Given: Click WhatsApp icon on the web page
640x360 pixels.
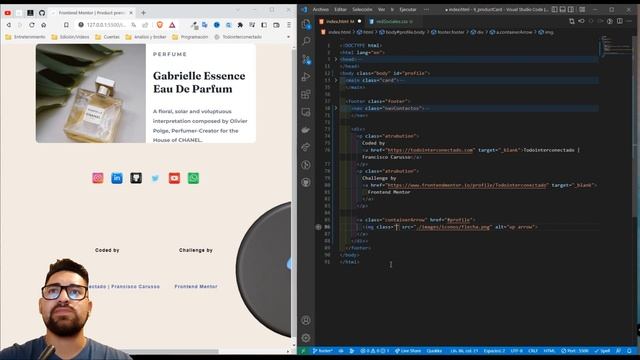Looking at the screenshot, I should [193, 178].
